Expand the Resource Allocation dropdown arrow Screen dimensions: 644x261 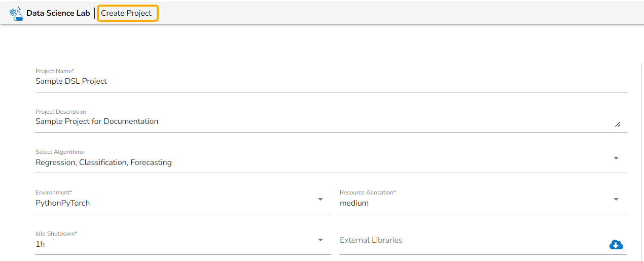pos(616,200)
